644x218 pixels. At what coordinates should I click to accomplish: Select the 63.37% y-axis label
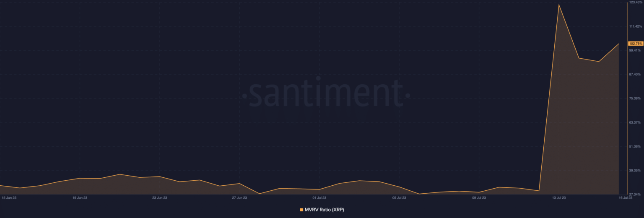[635, 122]
